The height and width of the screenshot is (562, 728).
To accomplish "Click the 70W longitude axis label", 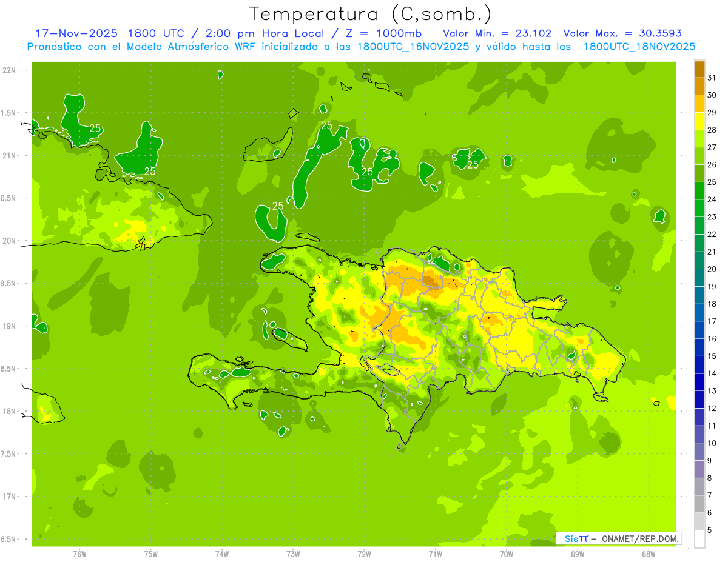I will coord(507,554).
